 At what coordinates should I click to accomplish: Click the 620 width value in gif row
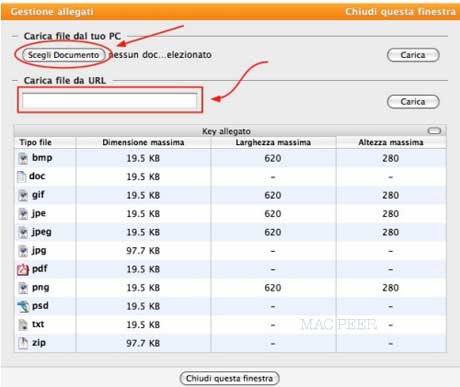click(273, 195)
